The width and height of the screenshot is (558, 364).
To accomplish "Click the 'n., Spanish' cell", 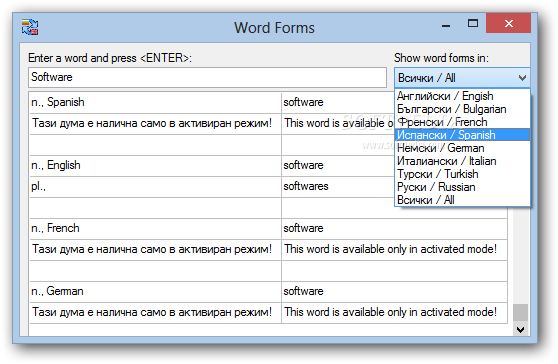I will (x=156, y=102).
